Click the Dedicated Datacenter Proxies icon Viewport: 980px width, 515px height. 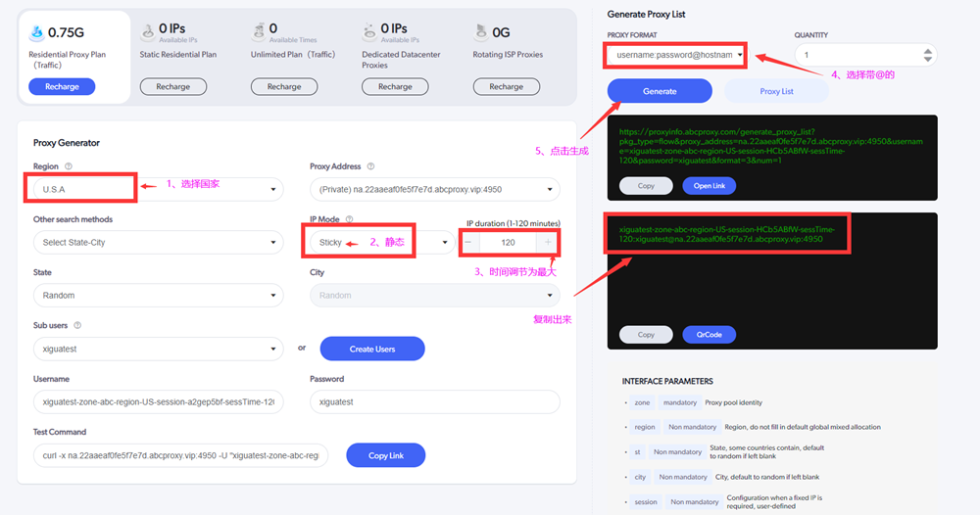(369, 32)
